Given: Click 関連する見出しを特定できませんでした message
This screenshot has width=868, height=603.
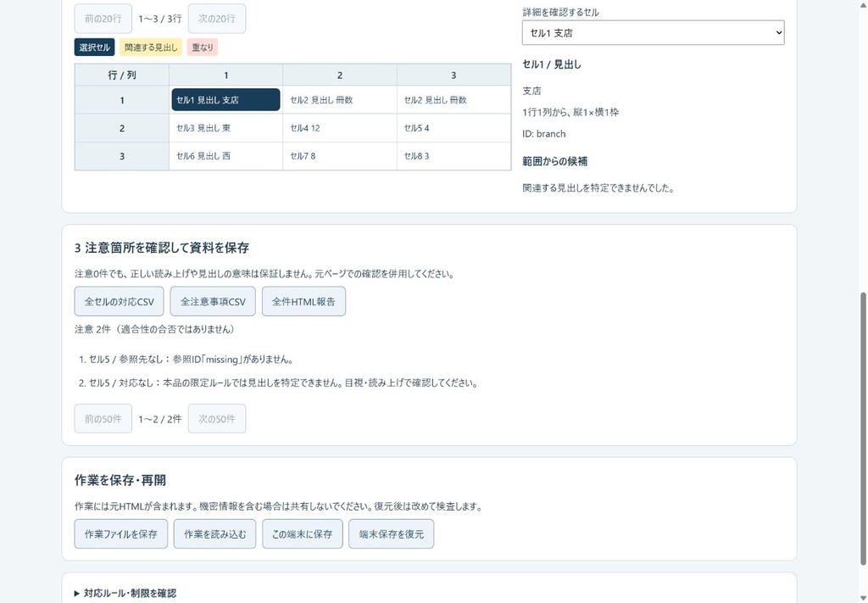Looking at the screenshot, I should click(599, 187).
